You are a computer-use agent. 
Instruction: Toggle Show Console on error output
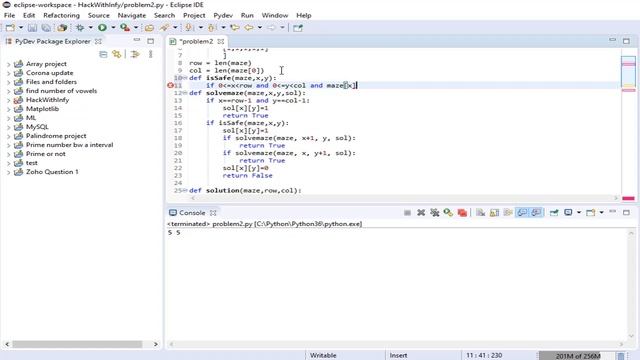pos(536,213)
